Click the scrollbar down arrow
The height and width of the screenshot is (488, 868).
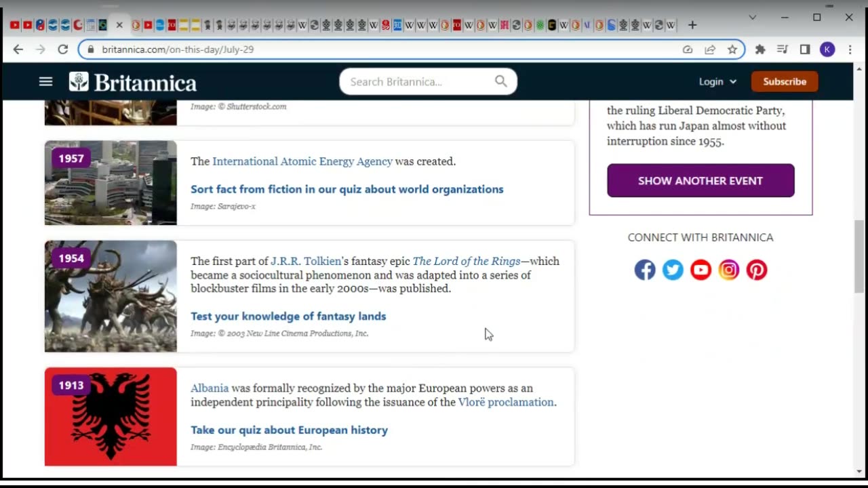[859, 472]
